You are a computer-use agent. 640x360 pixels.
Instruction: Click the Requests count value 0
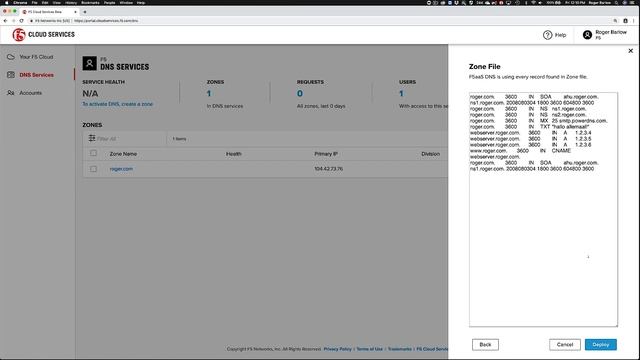[x=300, y=93]
